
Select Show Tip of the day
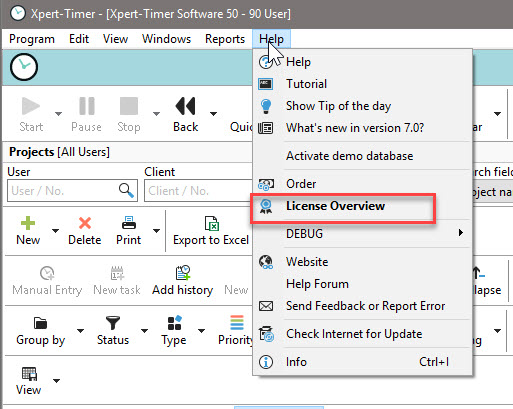click(x=362, y=106)
